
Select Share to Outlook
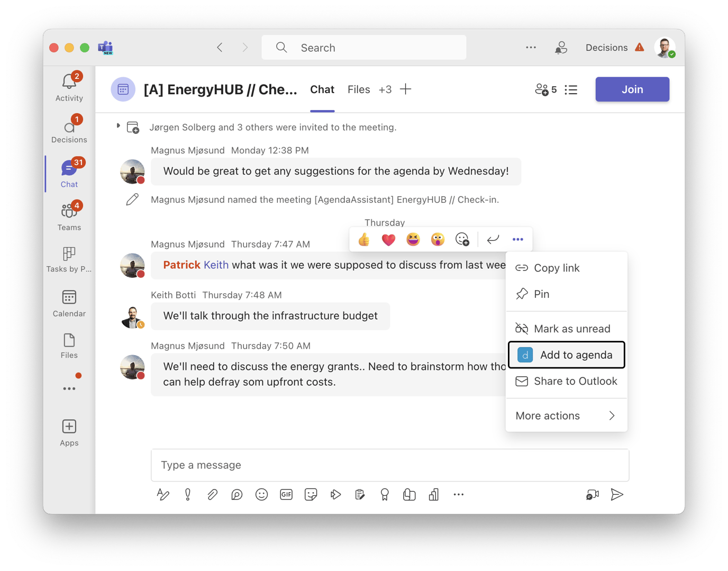[x=566, y=382]
